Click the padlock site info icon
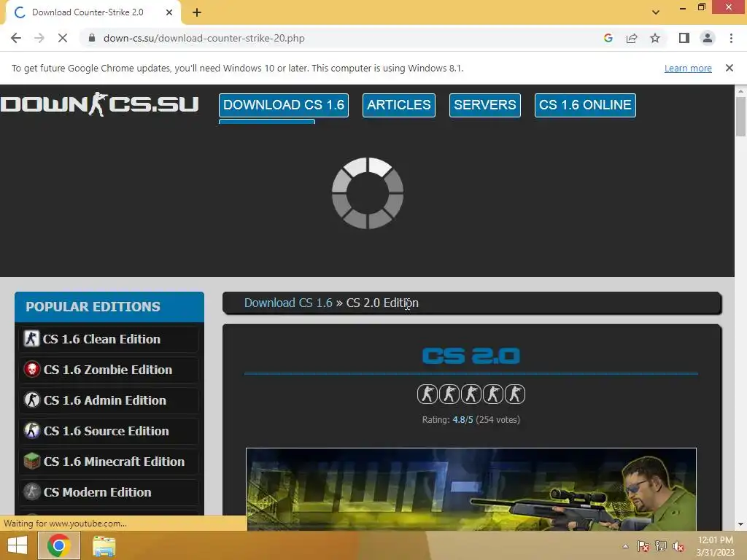Image resolution: width=747 pixels, height=560 pixels. click(x=92, y=38)
